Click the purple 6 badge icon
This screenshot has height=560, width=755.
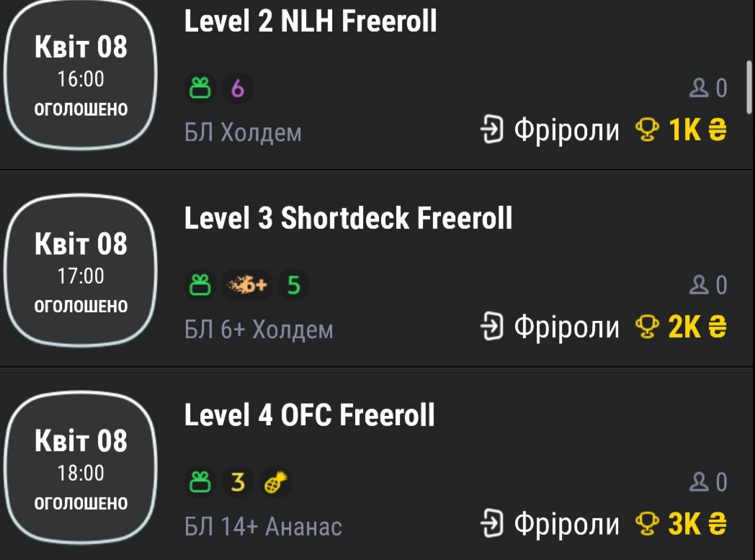(238, 89)
